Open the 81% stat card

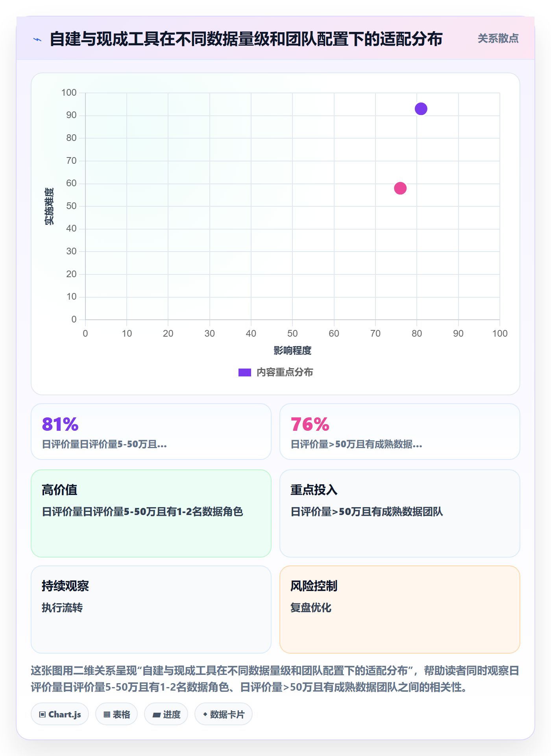tap(151, 432)
